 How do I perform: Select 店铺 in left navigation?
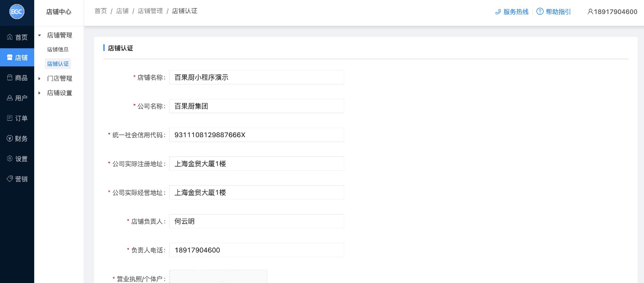click(x=17, y=57)
